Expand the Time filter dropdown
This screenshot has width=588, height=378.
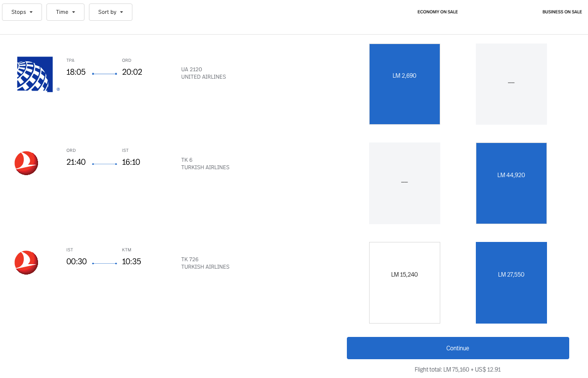(x=65, y=12)
